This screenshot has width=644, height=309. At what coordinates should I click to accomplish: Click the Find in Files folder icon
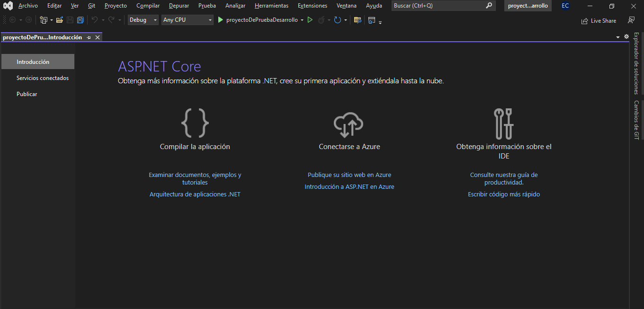pos(358,20)
